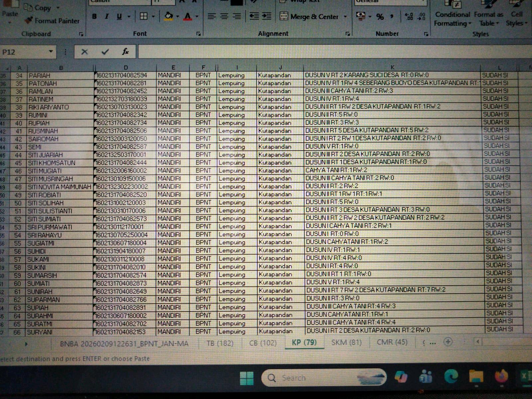
Task: Increase Decimal places in the Number group
Action: pos(409,16)
